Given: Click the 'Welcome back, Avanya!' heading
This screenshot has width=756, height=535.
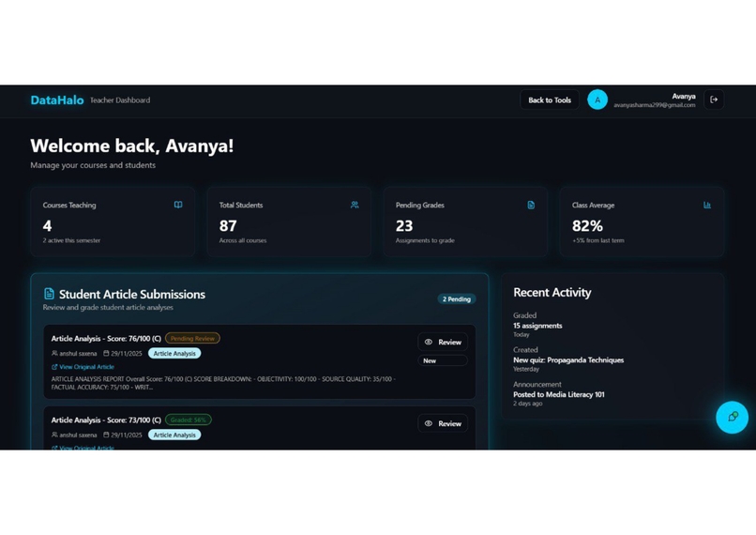Looking at the screenshot, I should (x=132, y=145).
